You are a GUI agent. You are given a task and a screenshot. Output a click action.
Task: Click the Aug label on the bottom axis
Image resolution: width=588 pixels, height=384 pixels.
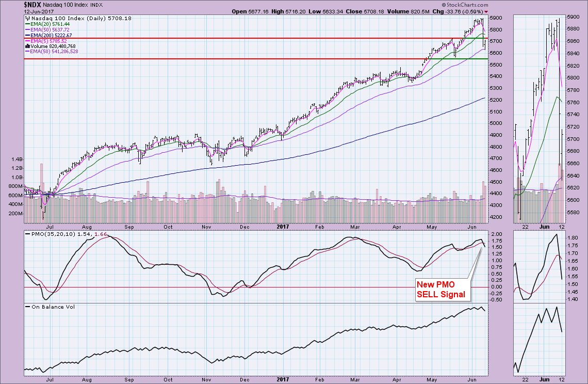(x=87, y=379)
